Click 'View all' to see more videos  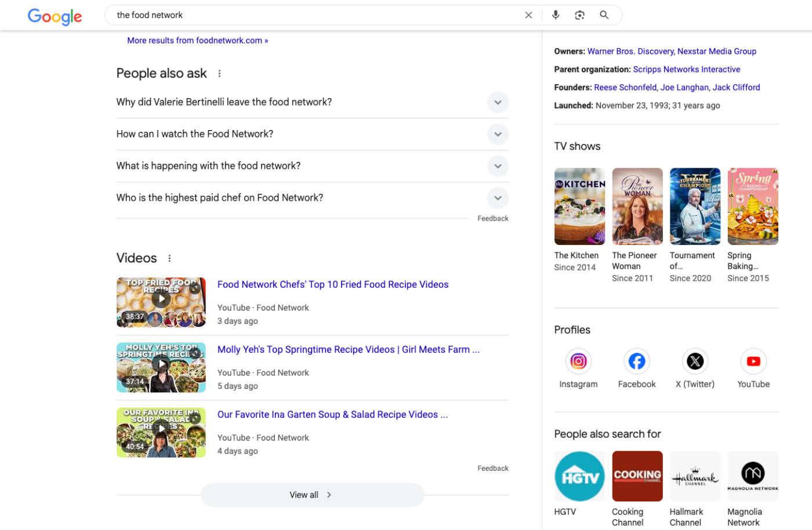coord(312,495)
